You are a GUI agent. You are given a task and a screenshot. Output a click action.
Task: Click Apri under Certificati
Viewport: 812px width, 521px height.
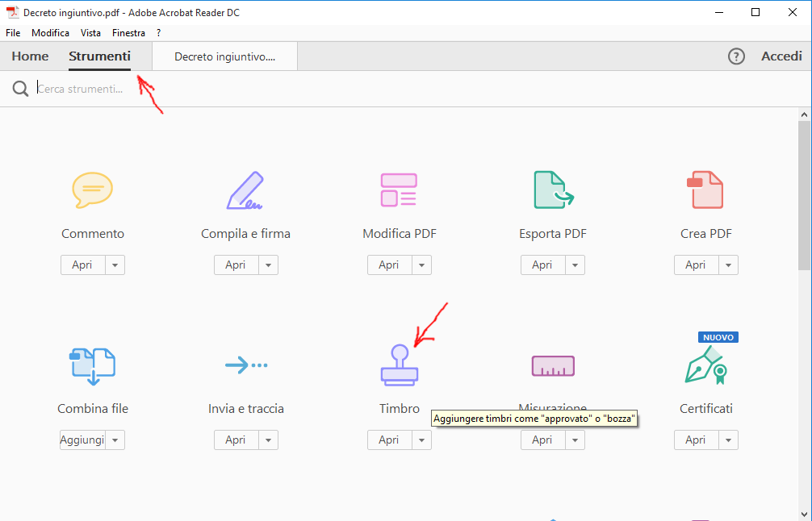696,440
